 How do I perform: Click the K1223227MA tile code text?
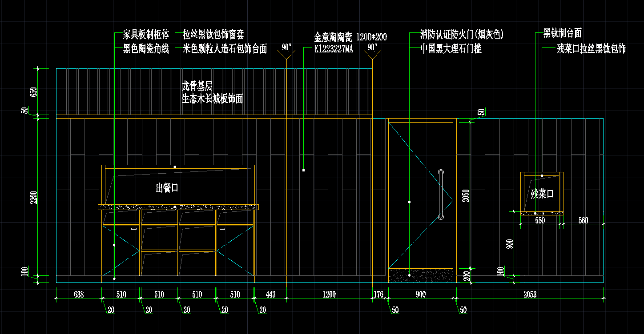pos(334,50)
